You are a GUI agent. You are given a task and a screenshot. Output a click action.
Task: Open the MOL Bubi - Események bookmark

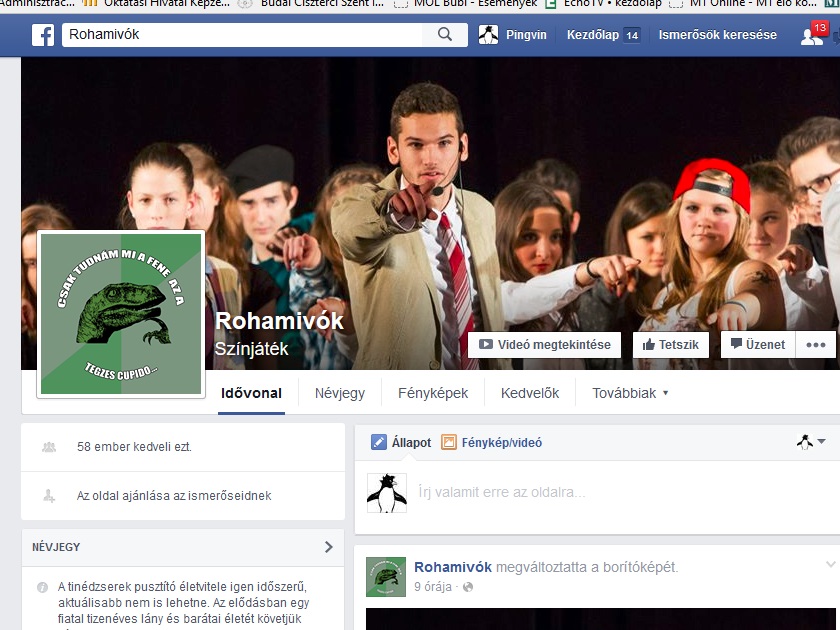[466, 3]
